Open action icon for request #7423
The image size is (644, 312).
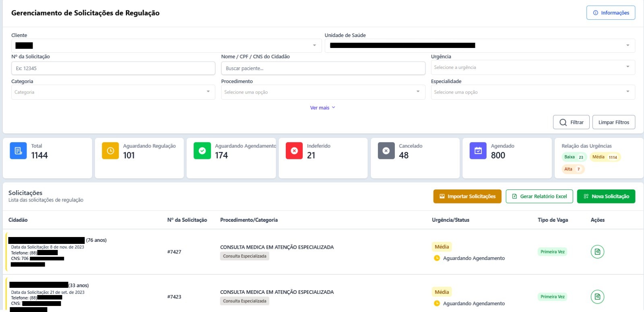[597, 297]
